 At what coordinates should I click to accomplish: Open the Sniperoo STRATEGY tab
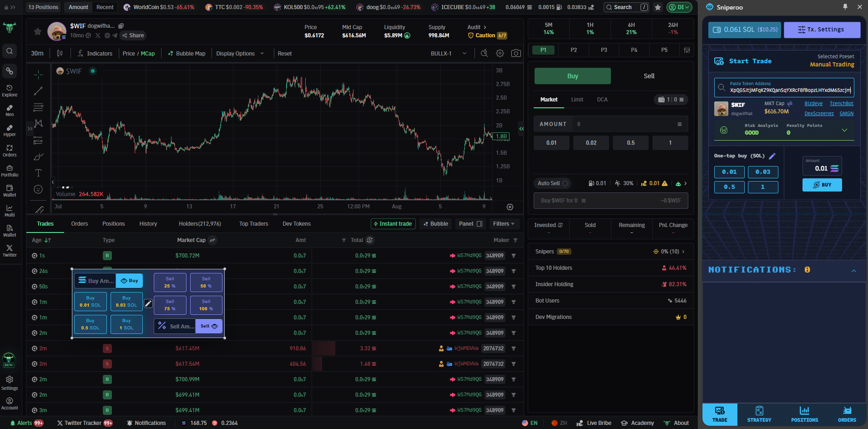tap(759, 414)
